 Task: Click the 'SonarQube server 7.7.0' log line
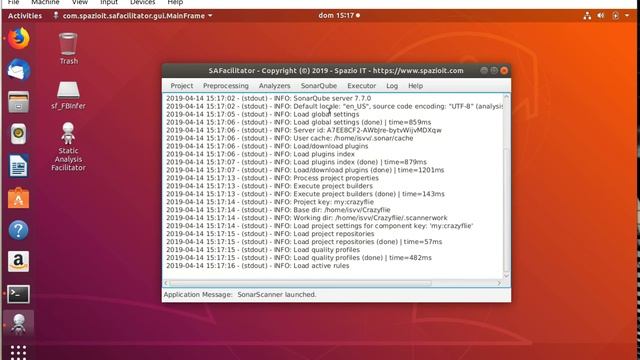pos(269,98)
